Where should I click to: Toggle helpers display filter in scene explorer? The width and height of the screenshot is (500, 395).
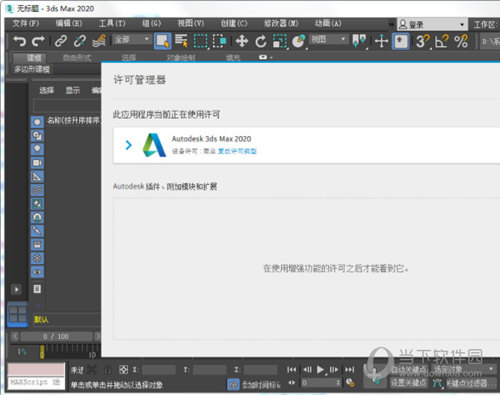tap(37, 176)
